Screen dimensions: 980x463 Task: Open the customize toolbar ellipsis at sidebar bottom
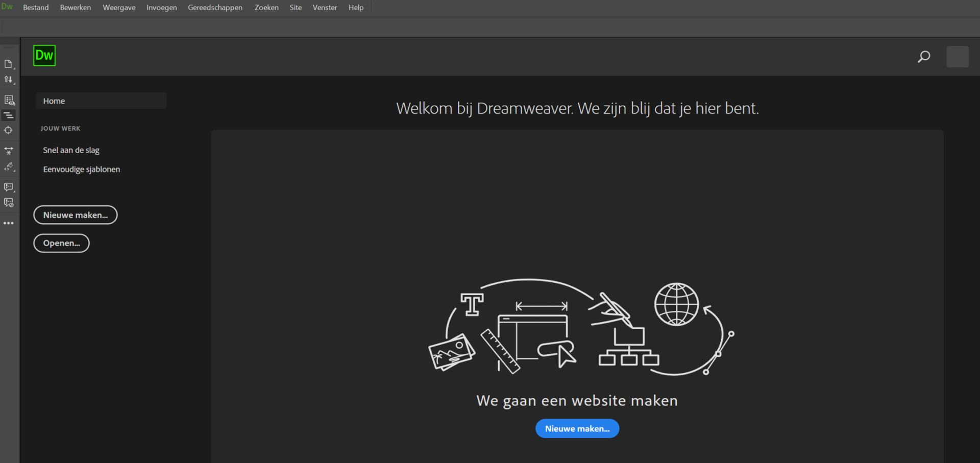pos(8,223)
